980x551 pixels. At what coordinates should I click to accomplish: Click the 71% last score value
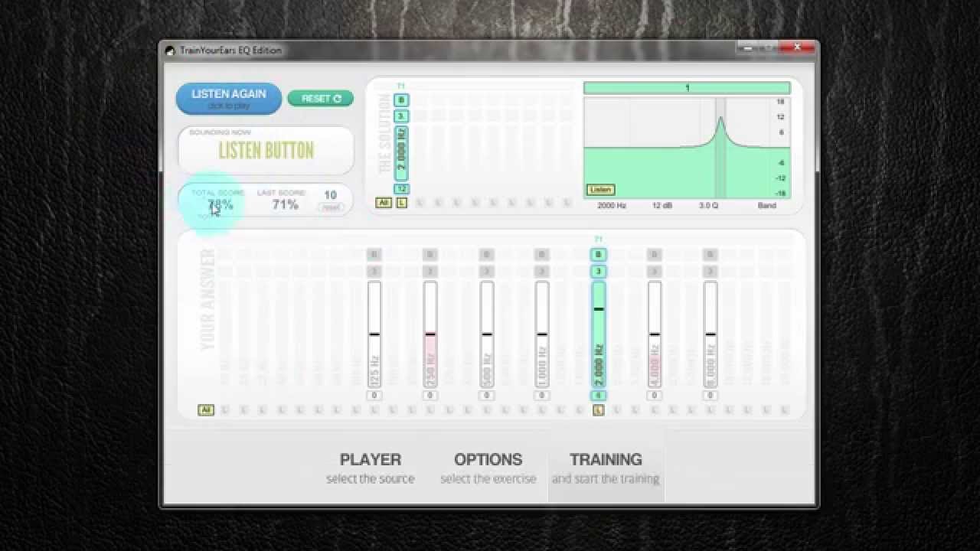pos(285,204)
